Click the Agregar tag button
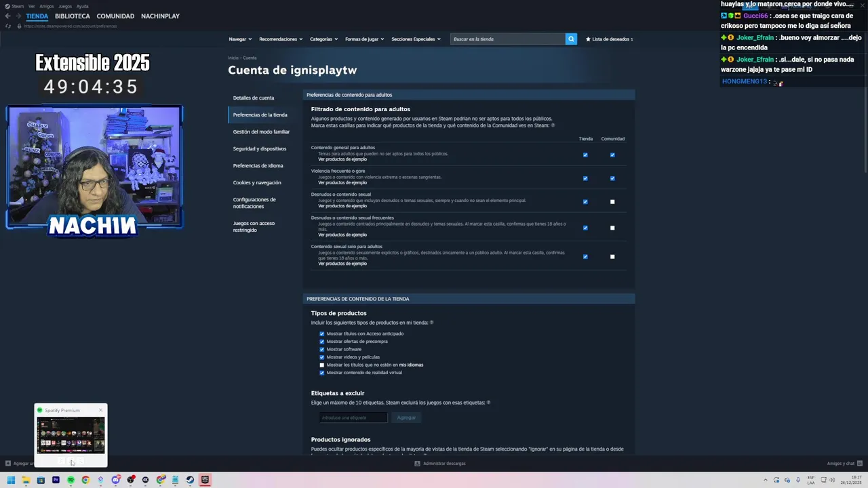 (x=406, y=418)
